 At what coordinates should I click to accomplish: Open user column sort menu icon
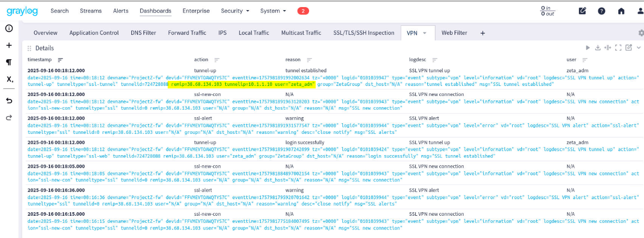584,60
